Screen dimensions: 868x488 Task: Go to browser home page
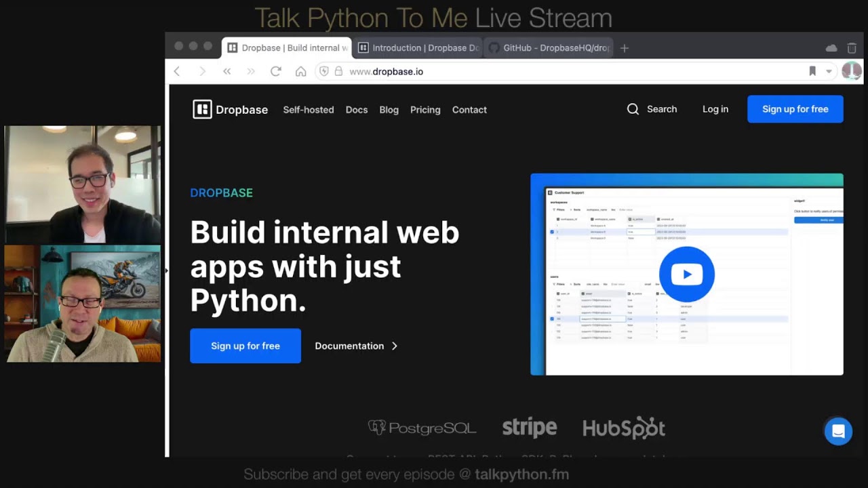pos(300,71)
